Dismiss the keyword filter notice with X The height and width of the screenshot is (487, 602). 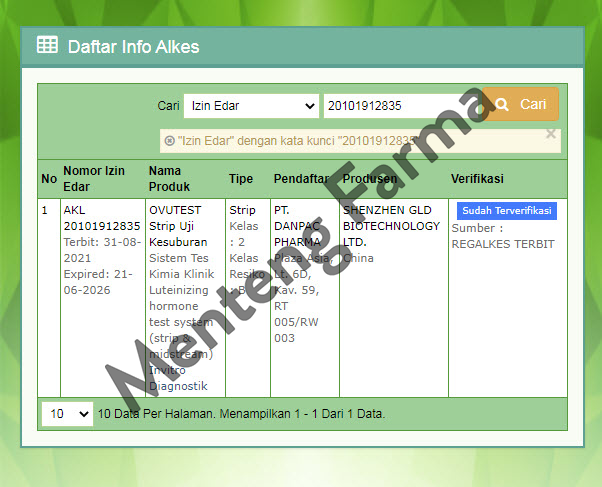coord(551,134)
